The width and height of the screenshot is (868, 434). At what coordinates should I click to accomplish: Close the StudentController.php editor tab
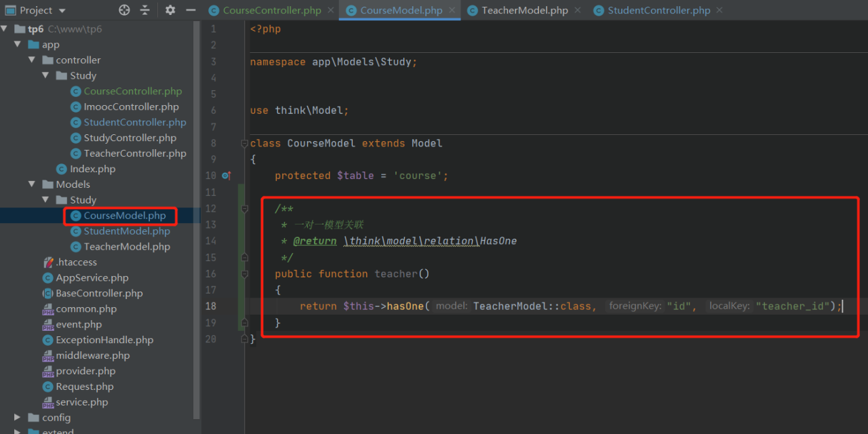click(x=719, y=10)
